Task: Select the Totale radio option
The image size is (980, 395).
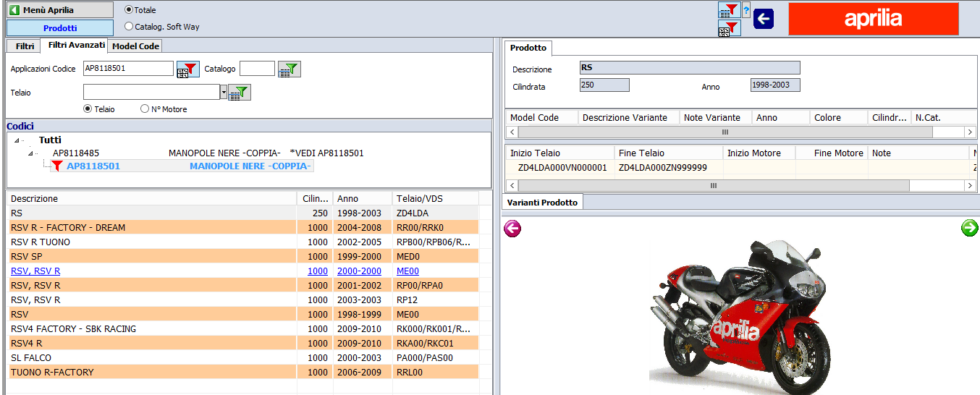Action: tap(129, 10)
